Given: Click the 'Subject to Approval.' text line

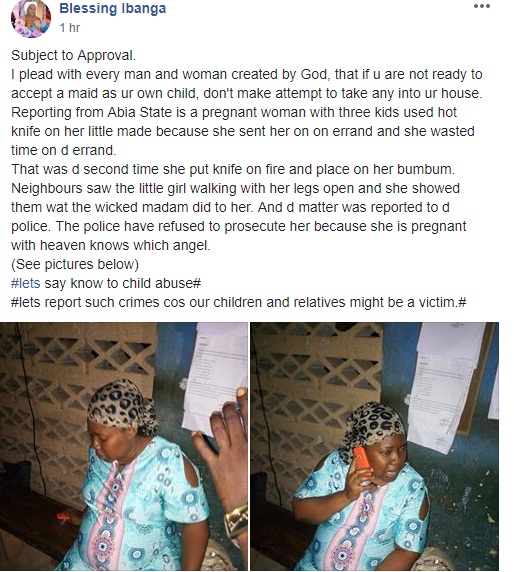Looking at the screenshot, I should pos(73,55).
